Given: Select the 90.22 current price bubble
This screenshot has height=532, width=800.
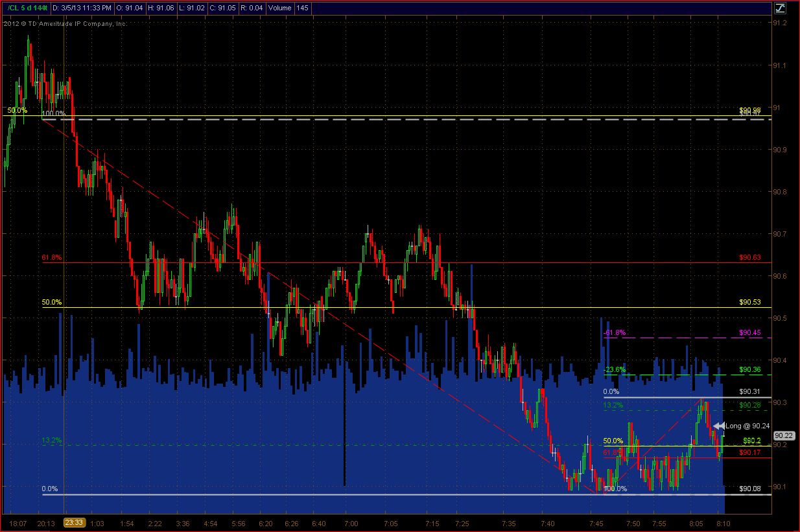Looking at the screenshot, I should (x=784, y=436).
